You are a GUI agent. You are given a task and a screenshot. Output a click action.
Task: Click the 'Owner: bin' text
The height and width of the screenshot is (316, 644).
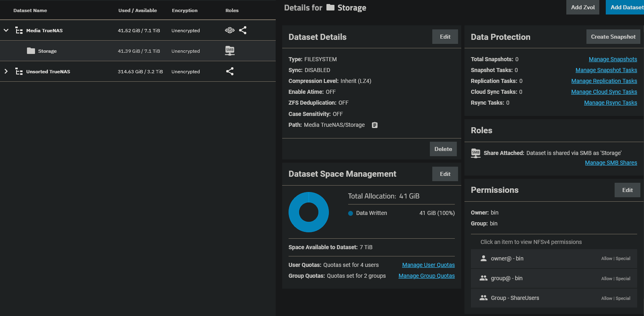coord(485,213)
